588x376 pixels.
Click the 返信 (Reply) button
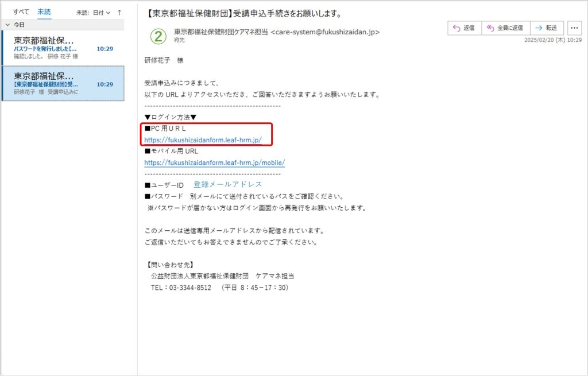[463, 28]
